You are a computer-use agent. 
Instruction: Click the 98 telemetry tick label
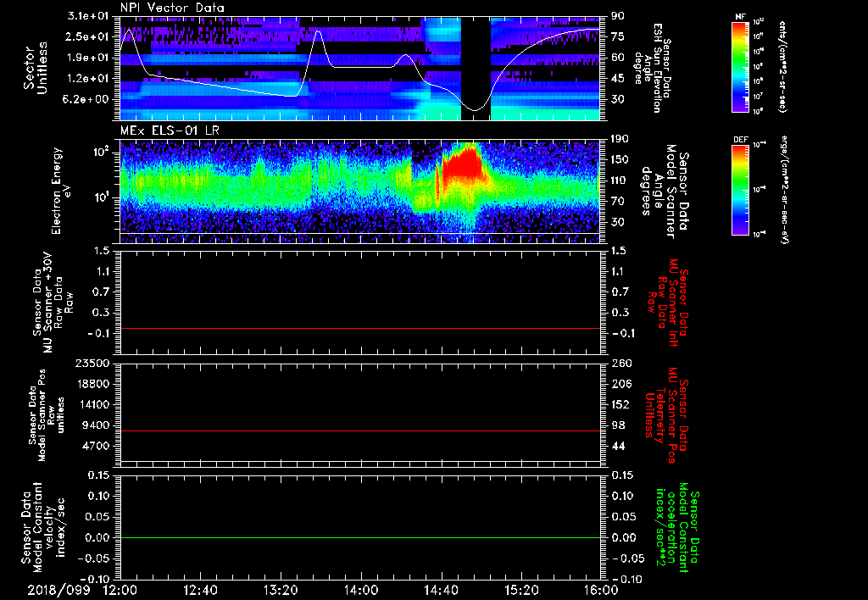618,425
